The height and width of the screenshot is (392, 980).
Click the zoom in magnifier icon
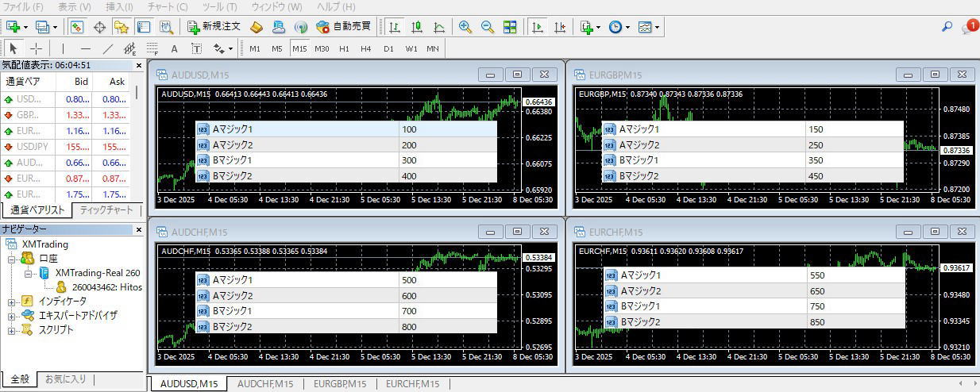coord(465,27)
